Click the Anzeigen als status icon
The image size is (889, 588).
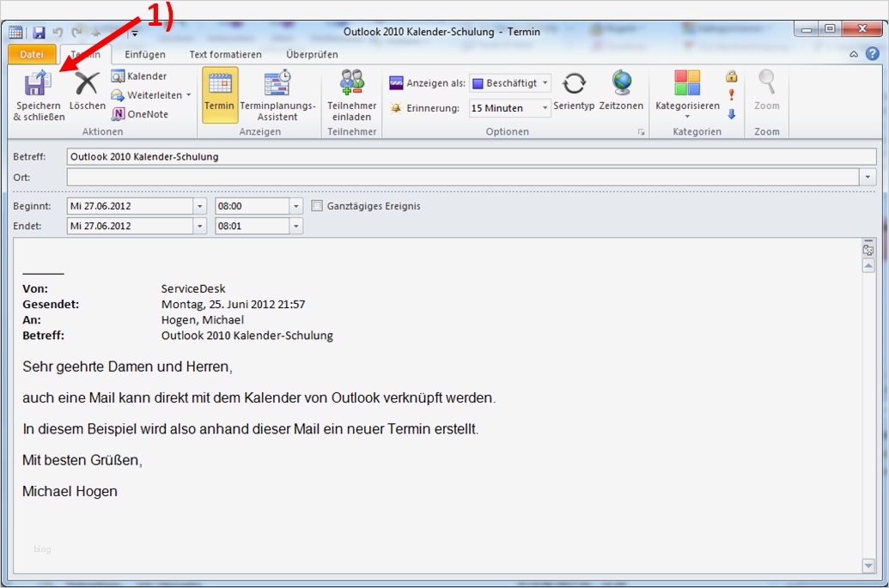(396, 82)
